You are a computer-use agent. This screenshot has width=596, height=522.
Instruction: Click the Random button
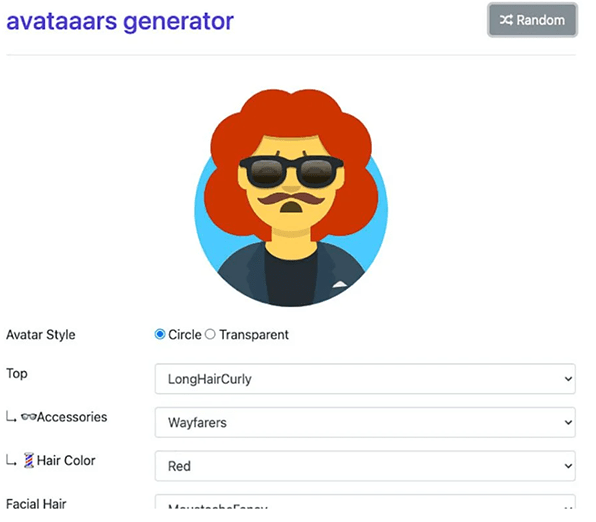(532, 20)
